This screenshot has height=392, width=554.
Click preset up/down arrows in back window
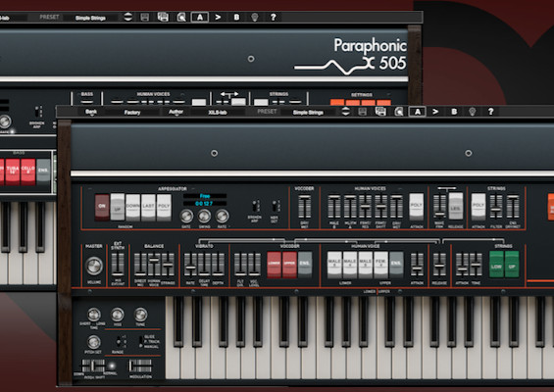click(127, 17)
